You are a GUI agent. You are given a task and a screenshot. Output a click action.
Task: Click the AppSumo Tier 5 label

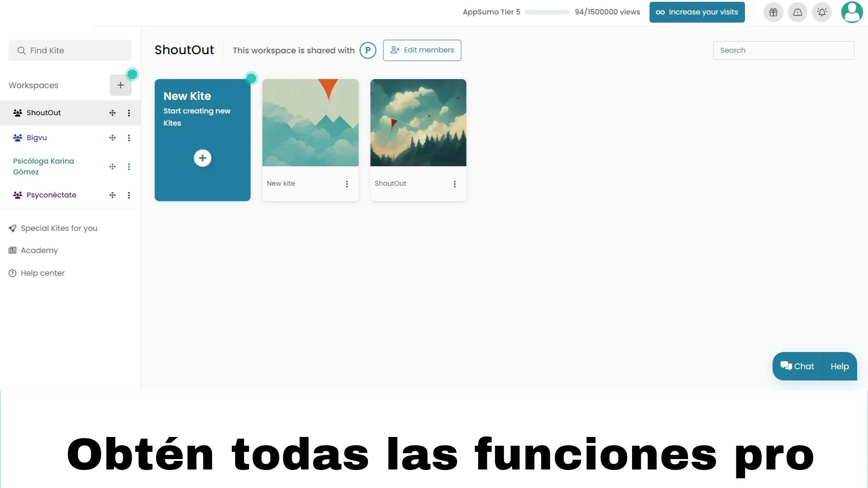pos(491,12)
